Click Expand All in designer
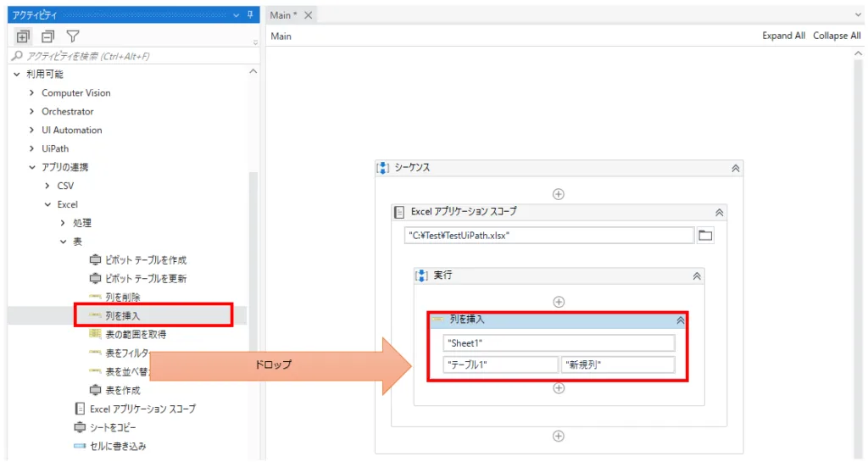 (783, 36)
